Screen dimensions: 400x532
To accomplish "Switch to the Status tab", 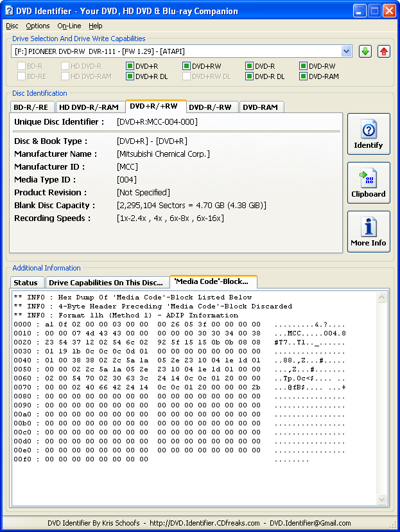I will (27, 283).
